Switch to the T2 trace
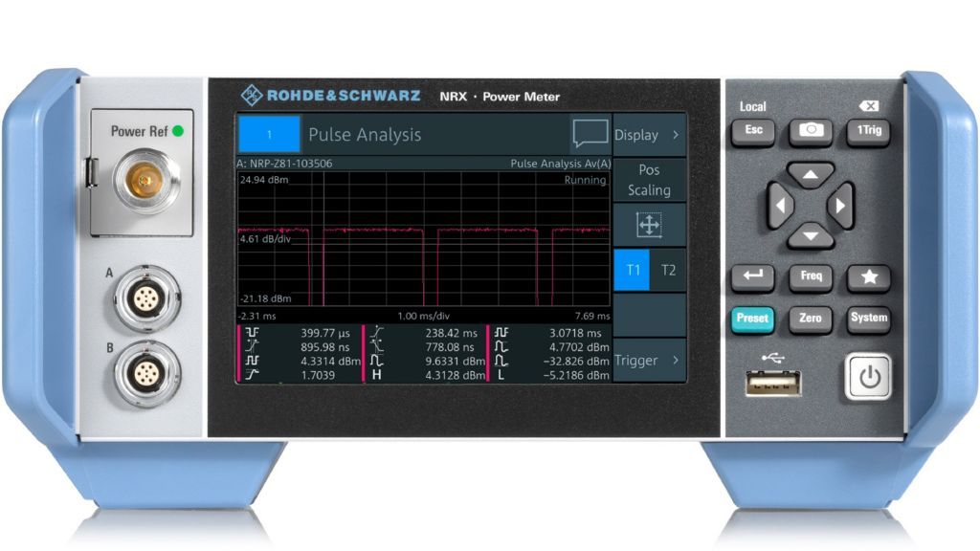Screen dimensions: 980x551 point(668,270)
